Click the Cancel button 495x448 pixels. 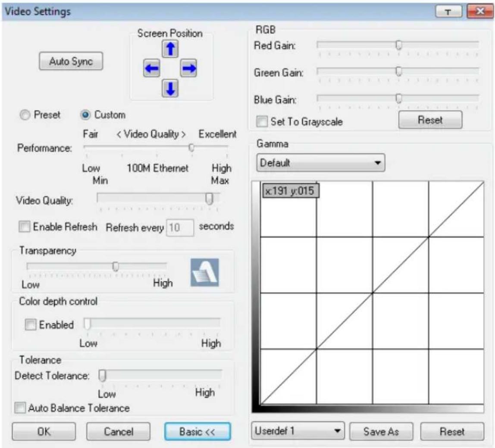[x=119, y=432]
